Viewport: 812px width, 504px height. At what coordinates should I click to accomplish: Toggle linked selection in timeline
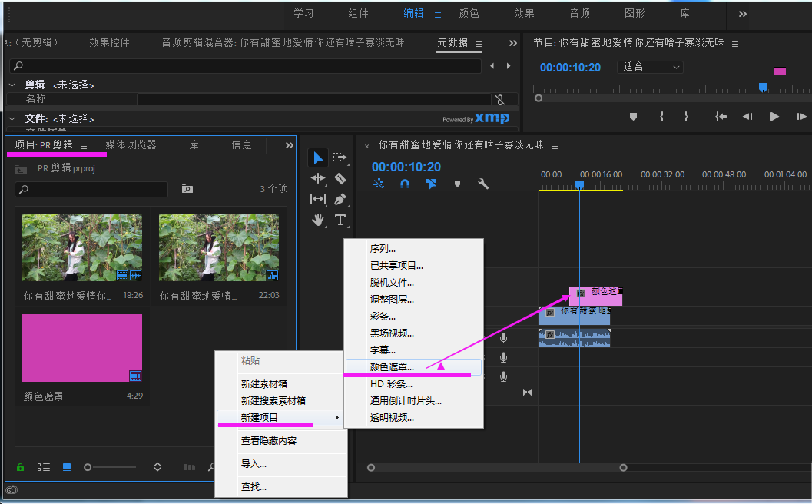click(430, 184)
